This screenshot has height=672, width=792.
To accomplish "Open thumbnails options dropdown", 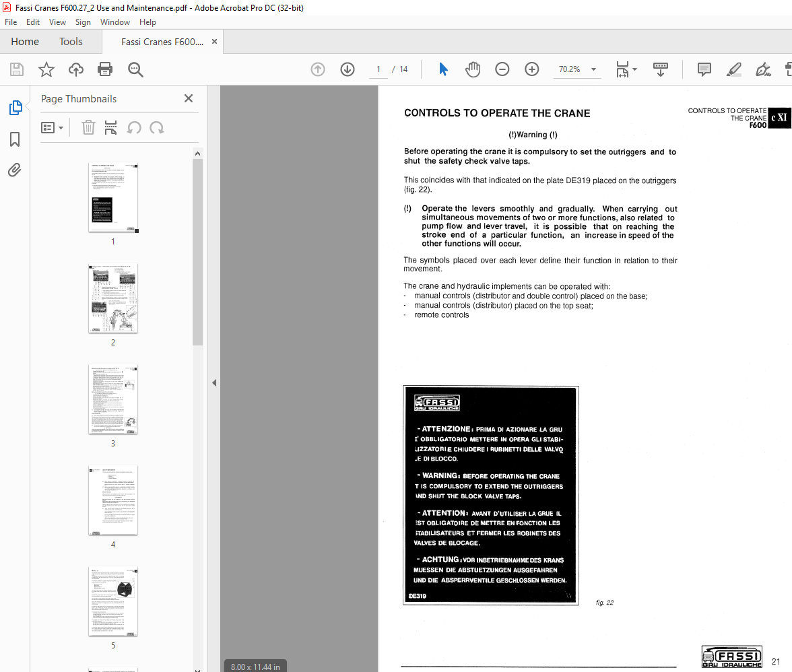I will tap(52, 128).
